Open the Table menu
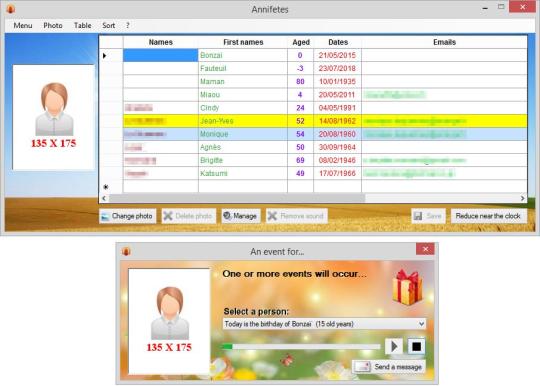Screen dimensions: 540x386 [82, 25]
